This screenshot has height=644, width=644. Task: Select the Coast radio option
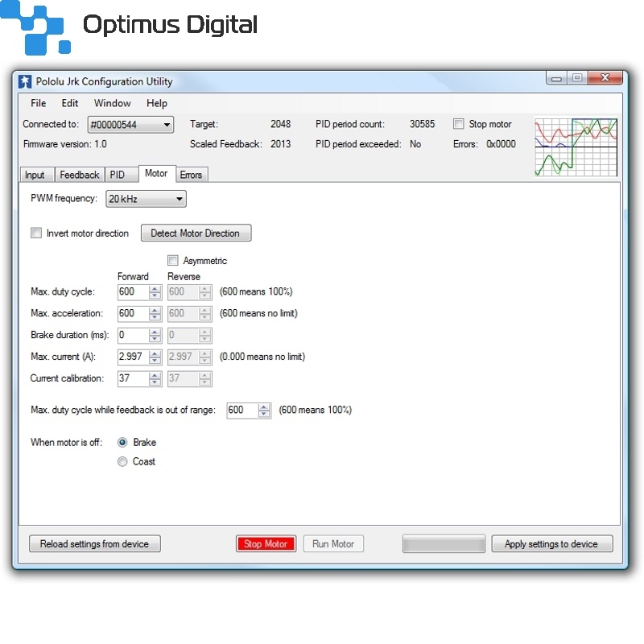coord(122,461)
